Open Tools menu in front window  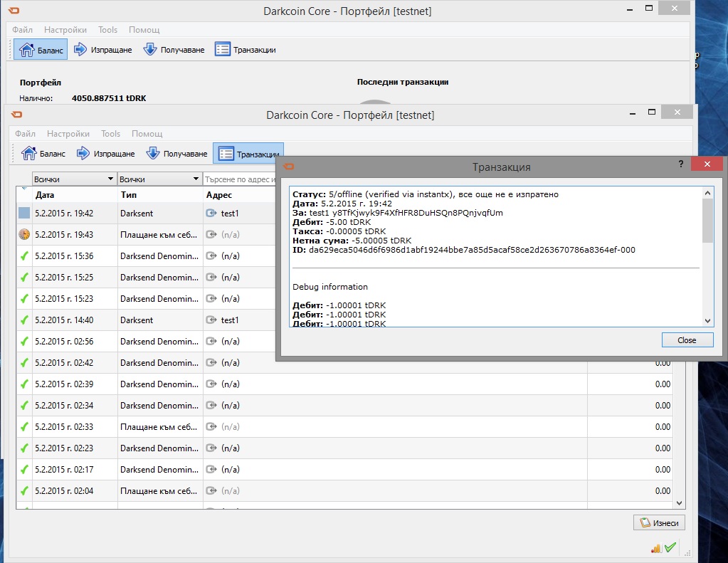point(110,134)
